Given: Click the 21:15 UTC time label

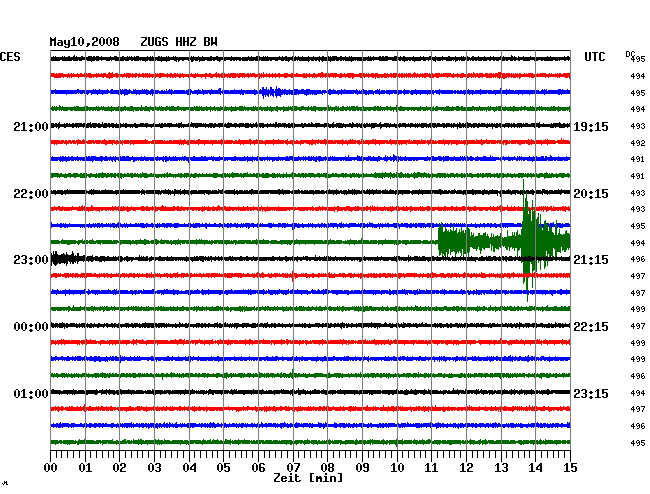Looking at the screenshot, I should (591, 260).
